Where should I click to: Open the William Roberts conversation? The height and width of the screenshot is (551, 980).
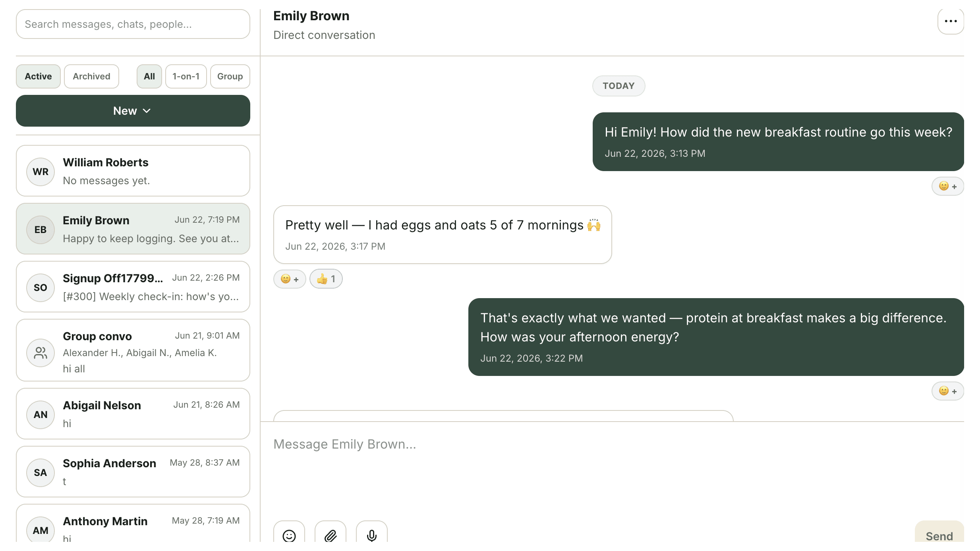(133, 171)
